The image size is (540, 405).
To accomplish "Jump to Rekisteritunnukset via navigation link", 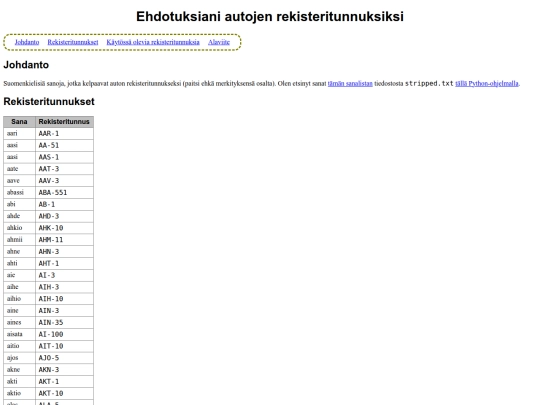I will tap(73, 42).
